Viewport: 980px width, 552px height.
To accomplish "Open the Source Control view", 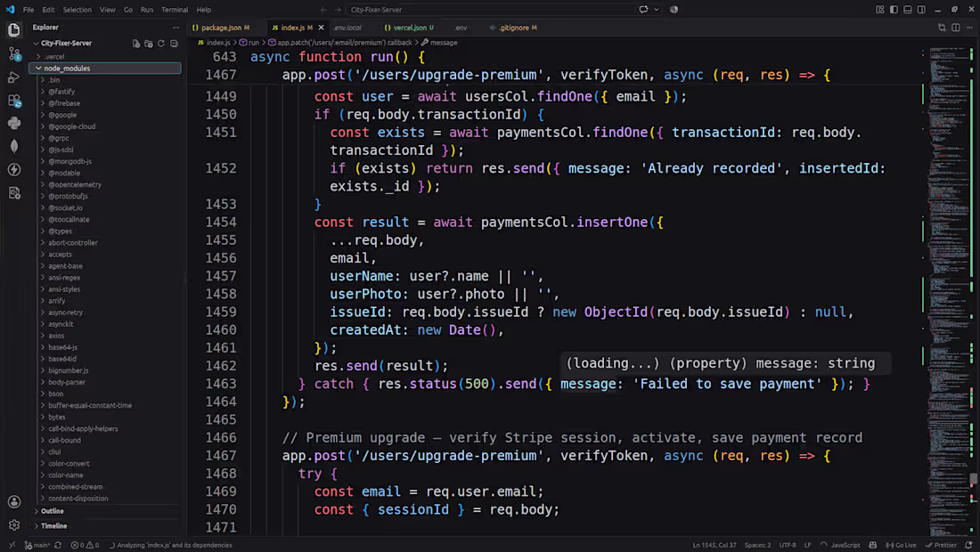I will pos(13,54).
